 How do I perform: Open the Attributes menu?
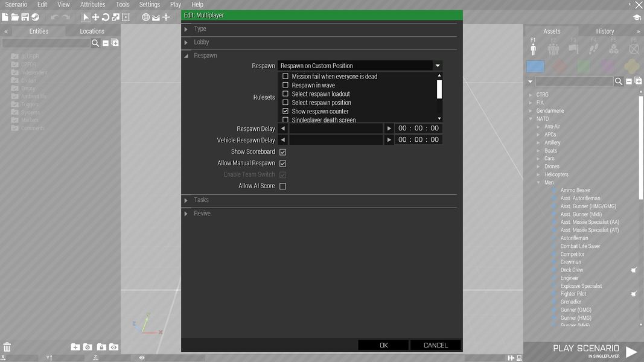(x=92, y=4)
